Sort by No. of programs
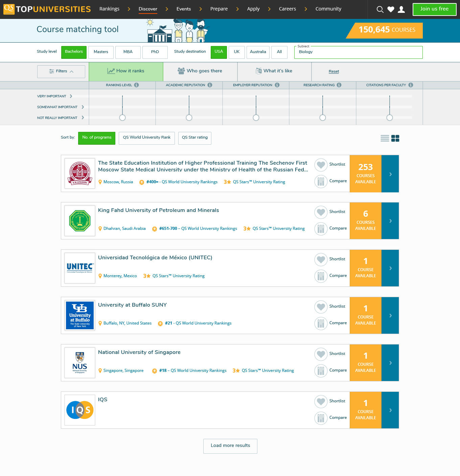This screenshot has width=460, height=476. tap(97, 138)
